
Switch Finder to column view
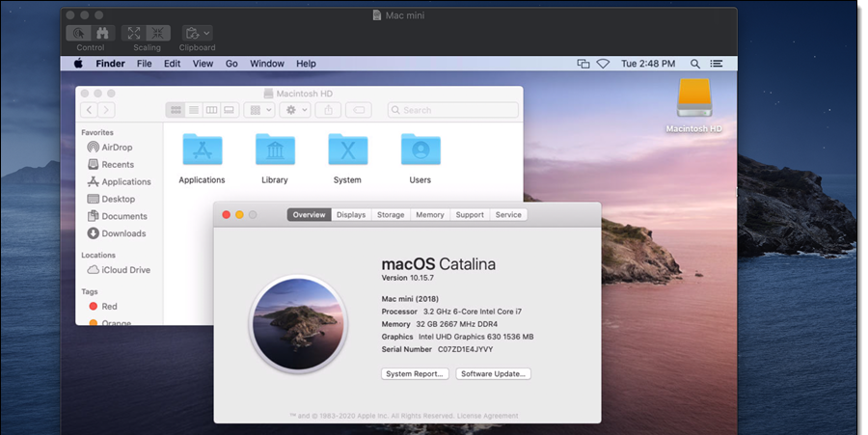pos(211,110)
